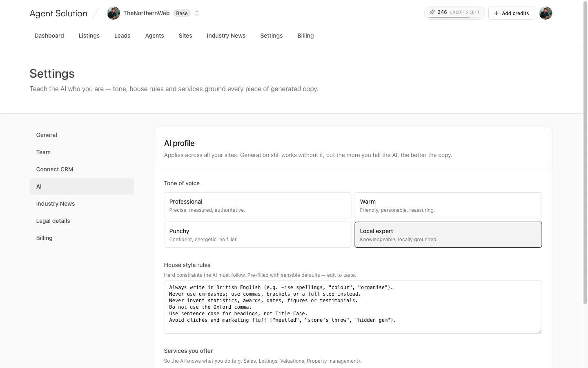Image resolution: width=588 pixels, height=368 pixels.
Task: Select the Local expert tone card
Action: pyautogui.click(x=448, y=235)
